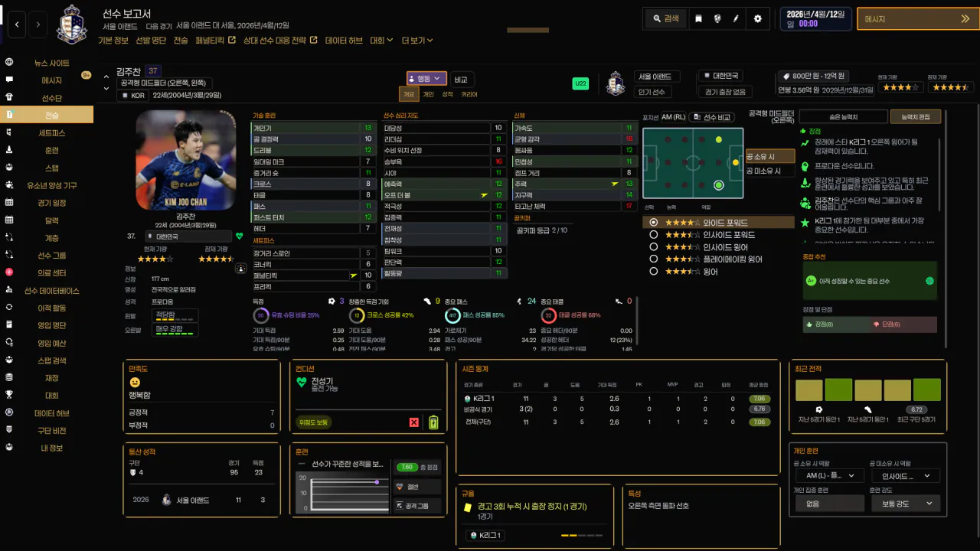980x551 pixels.
Task: Click the 대회 trophy sidebar icon
Action: [x=9, y=395]
